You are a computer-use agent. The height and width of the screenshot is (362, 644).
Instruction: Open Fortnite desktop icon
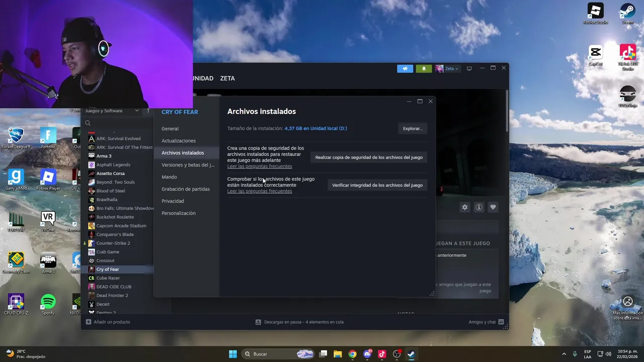[48, 138]
